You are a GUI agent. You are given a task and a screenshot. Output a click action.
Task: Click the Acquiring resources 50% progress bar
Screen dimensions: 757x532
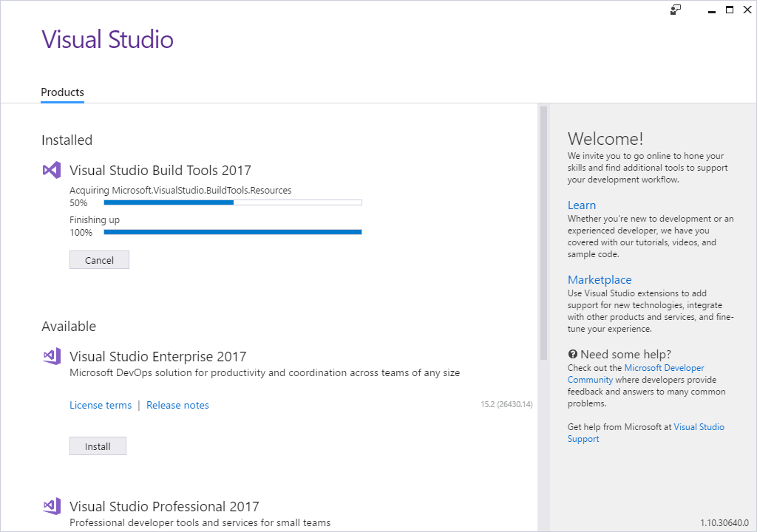click(233, 202)
